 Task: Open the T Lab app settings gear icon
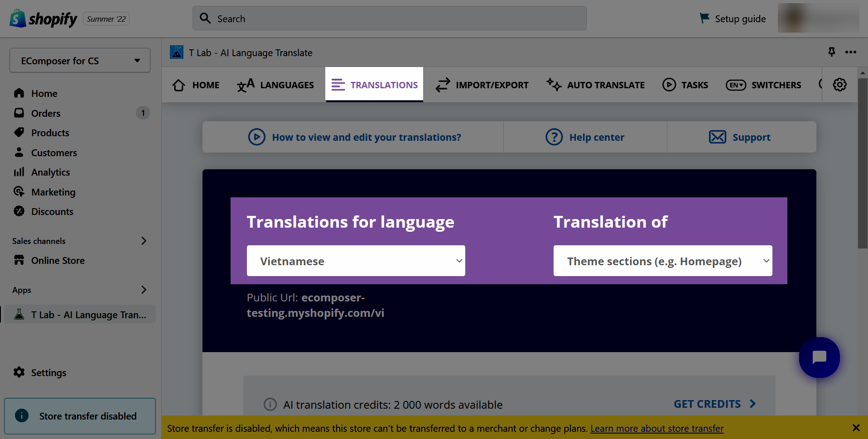tap(839, 85)
